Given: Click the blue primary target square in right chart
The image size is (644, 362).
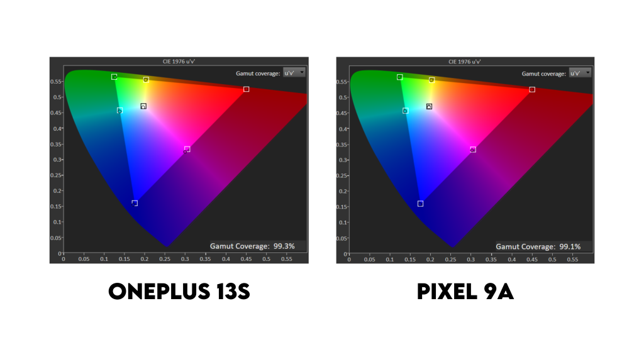Looking at the screenshot, I should click(420, 204).
